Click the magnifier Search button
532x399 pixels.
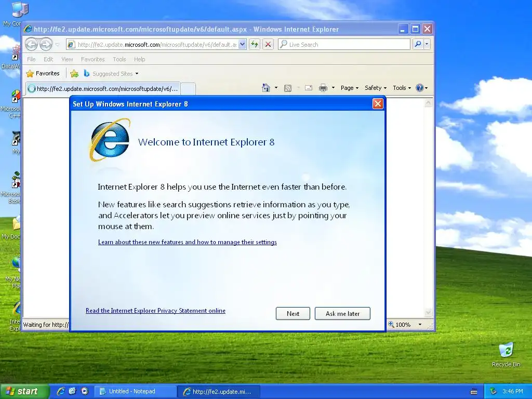[418, 44]
